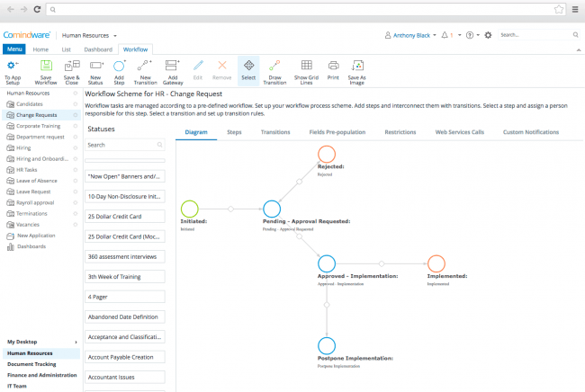
Task: Click the Comindware logo
Action: click(27, 35)
